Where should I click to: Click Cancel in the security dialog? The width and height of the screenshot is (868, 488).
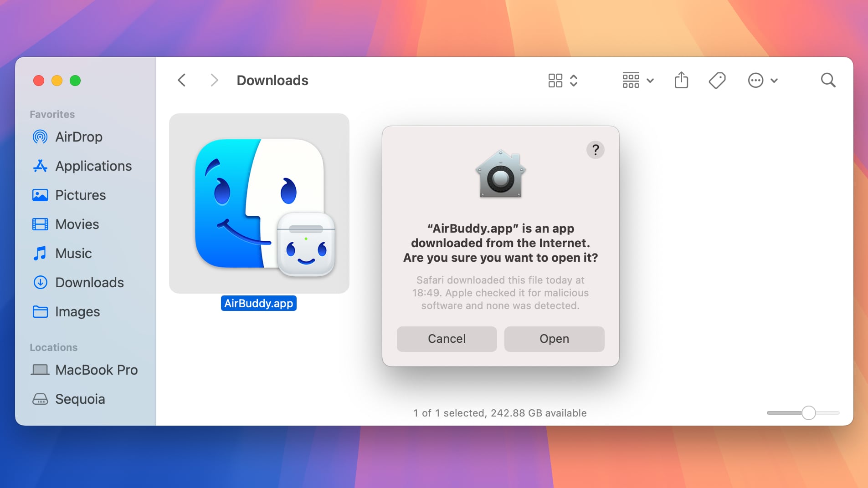447,339
